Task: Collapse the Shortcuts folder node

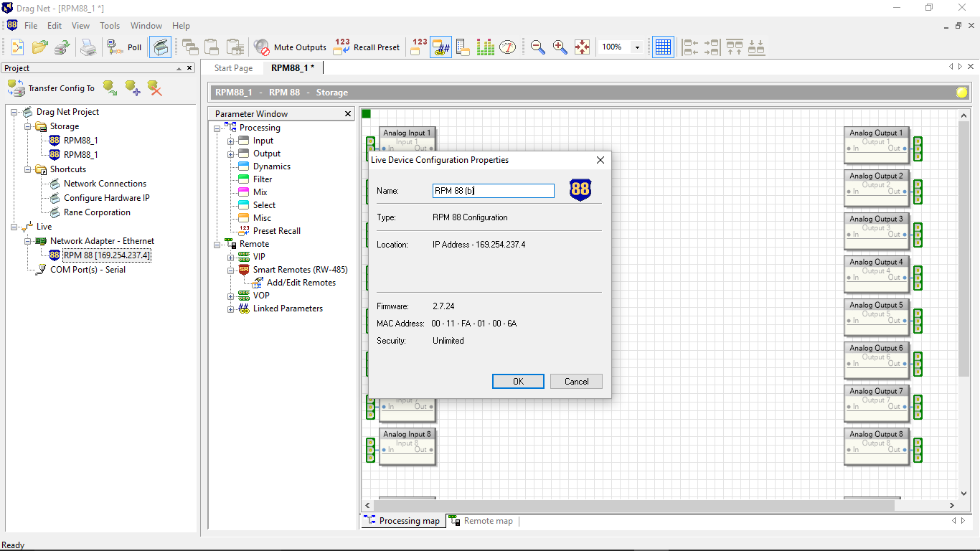Action: coord(28,169)
